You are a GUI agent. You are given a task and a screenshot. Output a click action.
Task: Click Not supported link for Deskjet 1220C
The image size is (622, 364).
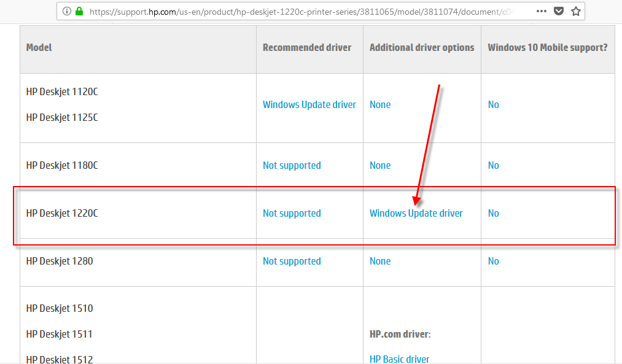[292, 214]
